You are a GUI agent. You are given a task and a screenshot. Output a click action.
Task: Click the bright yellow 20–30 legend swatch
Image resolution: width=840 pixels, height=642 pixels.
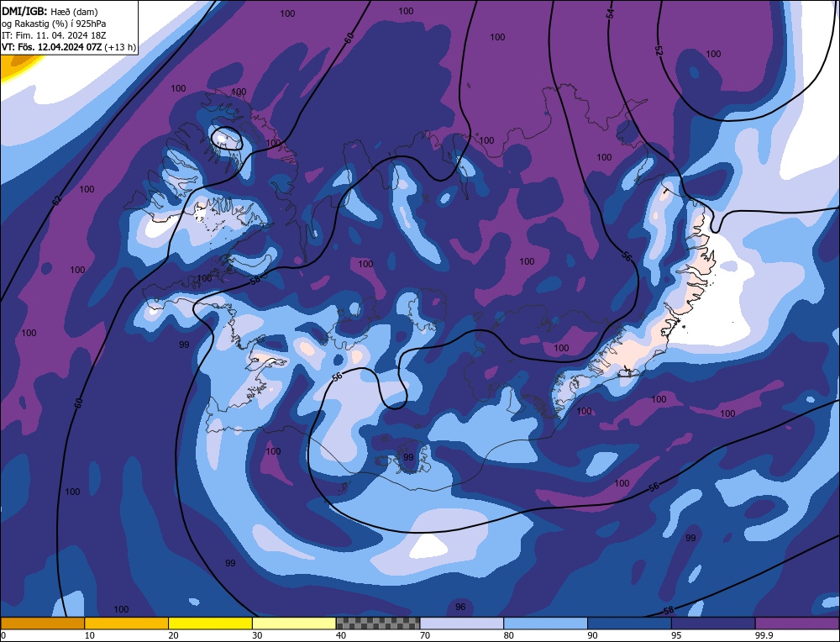click(210, 623)
